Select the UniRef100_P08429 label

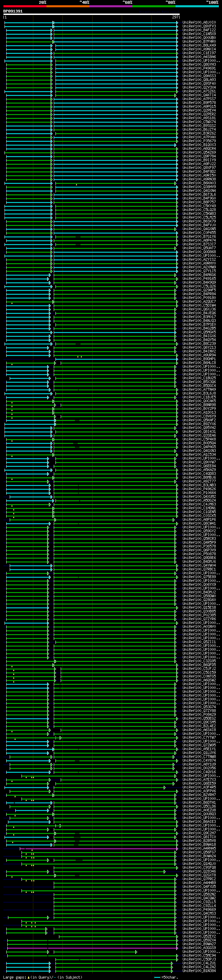[199, 714]
